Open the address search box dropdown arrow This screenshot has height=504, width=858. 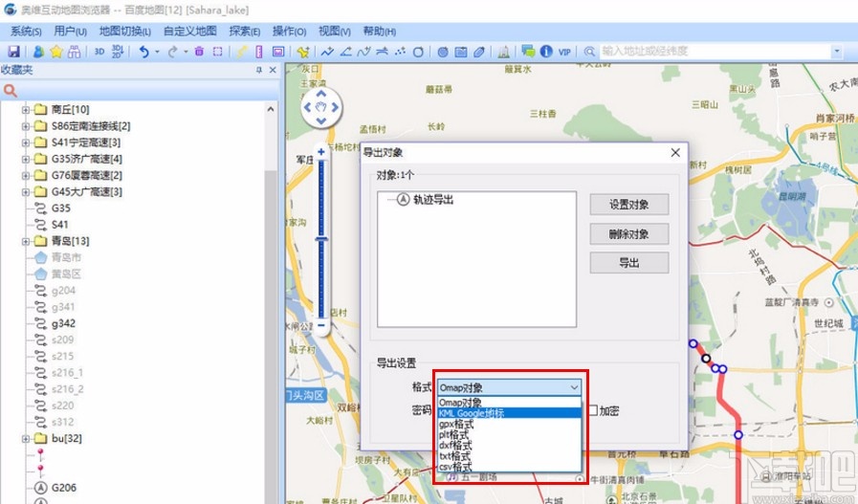click(837, 52)
